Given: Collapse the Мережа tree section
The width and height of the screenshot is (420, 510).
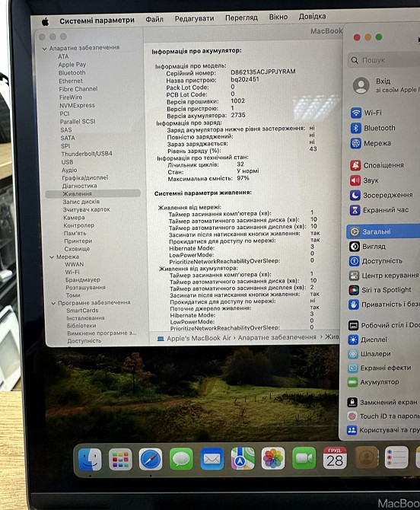Looking at the screenshot, I should [52, 257].
